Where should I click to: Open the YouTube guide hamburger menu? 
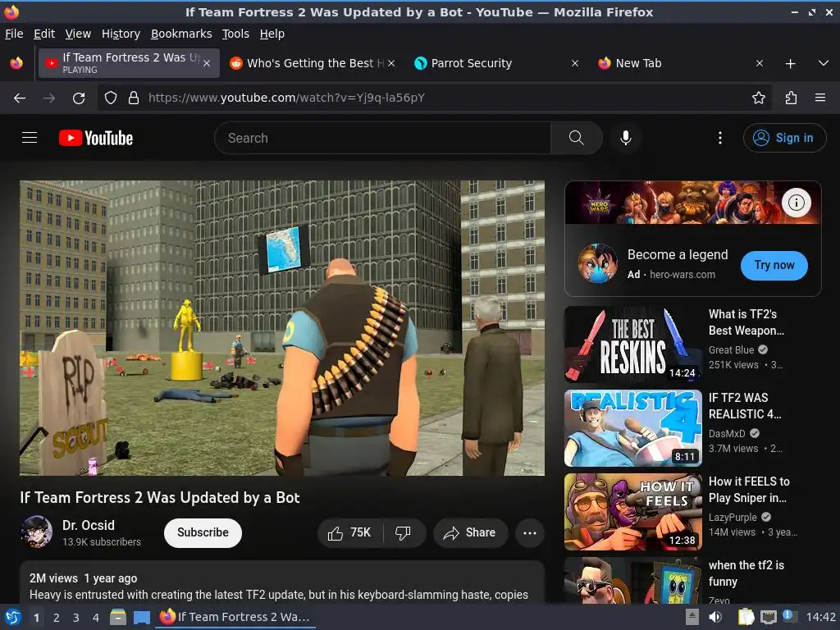(x=30, y=138)
